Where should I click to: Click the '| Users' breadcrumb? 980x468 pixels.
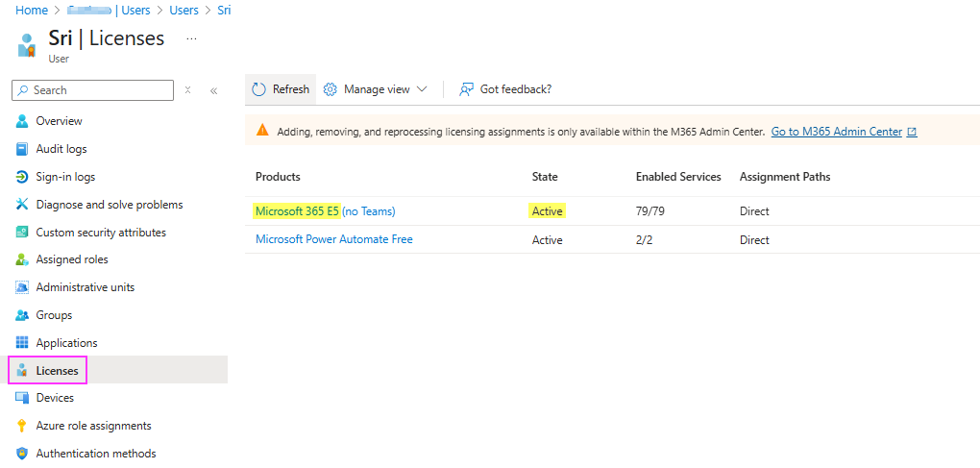(133, 11)
